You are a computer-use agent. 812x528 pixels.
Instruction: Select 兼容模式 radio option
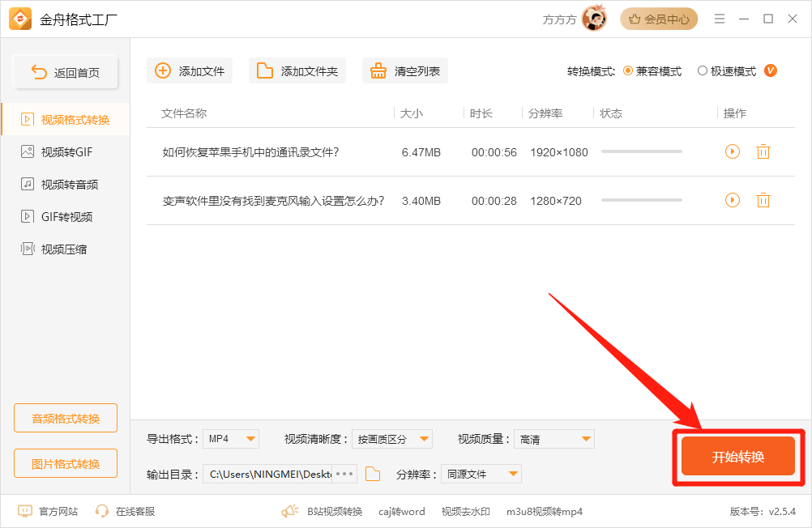point(652,71)
